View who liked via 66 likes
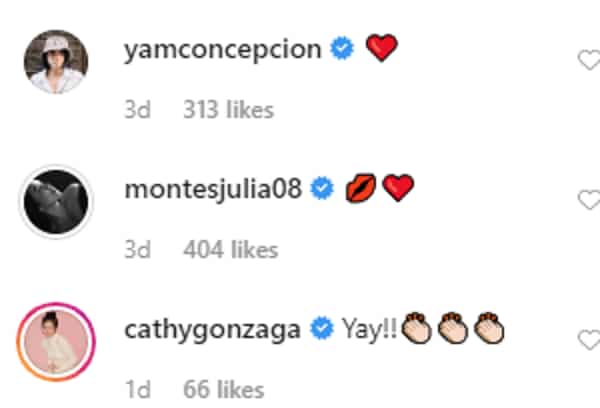The image size is (600, 408). click(x=224, y=390)
